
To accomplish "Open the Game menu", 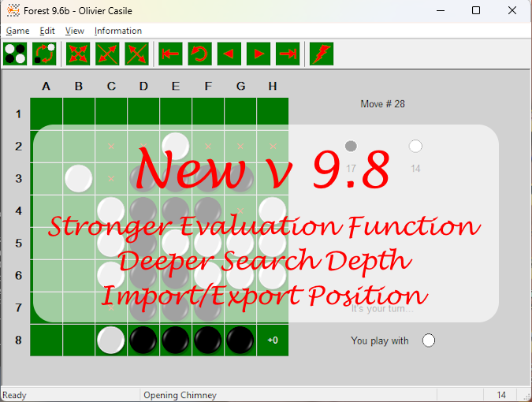I will click(17, 31).
